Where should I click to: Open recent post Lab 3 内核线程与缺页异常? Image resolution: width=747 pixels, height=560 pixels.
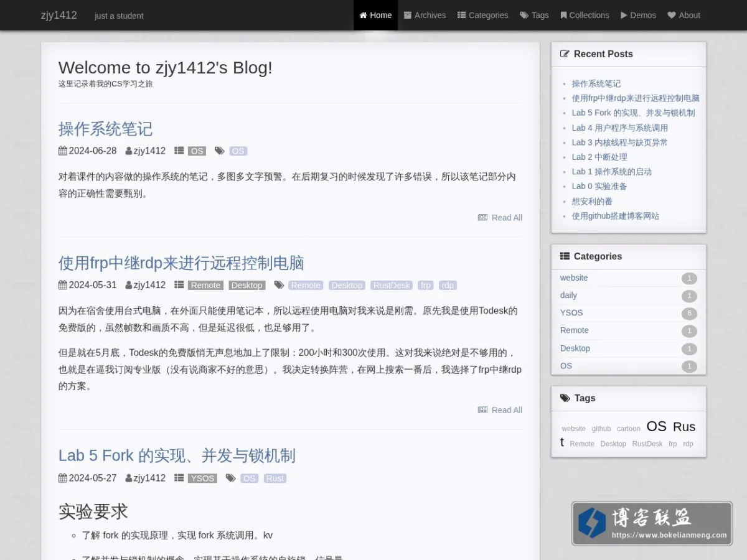coord(620,142)
